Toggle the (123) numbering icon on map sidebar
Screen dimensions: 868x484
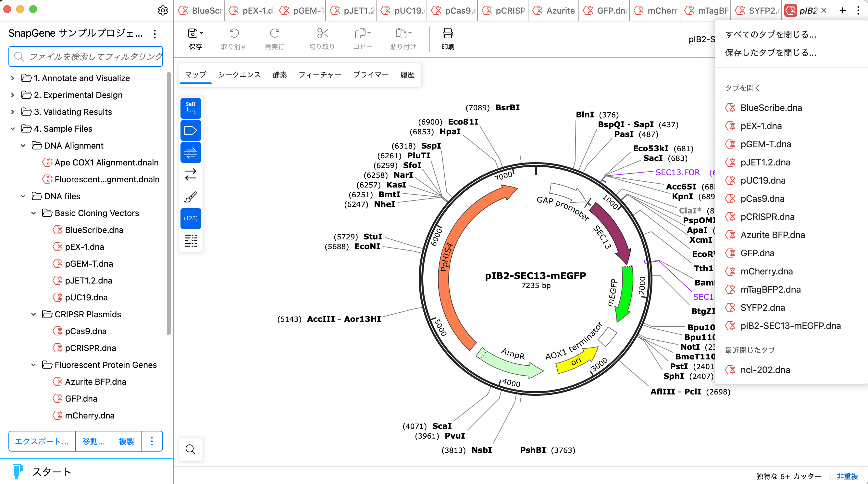191,219
